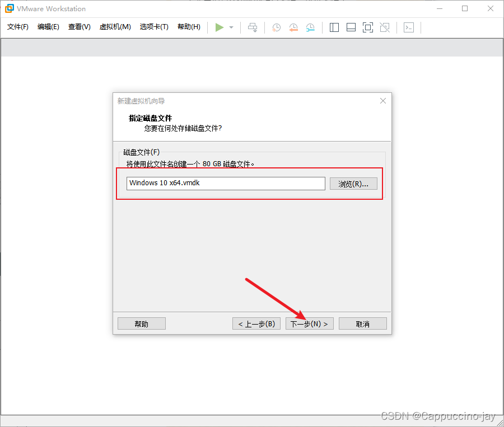Click the Send Ctrl+Alt+Del toolbar icon
Screen dimensions: 504x427
tap(253, 27)
